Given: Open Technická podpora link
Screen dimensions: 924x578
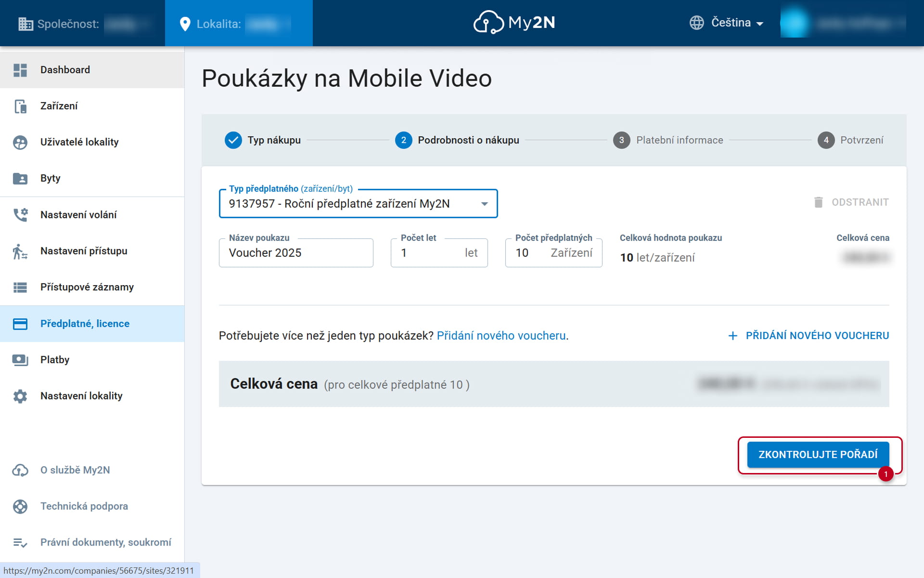Looking at the screenshot, I should click(x=92, y=506).
